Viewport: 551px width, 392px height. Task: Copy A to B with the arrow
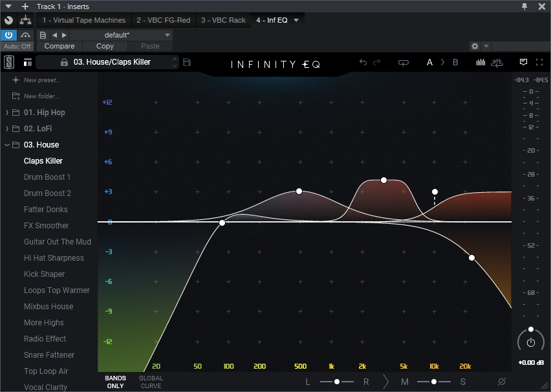pyautogui.click(x=442, y=62)
